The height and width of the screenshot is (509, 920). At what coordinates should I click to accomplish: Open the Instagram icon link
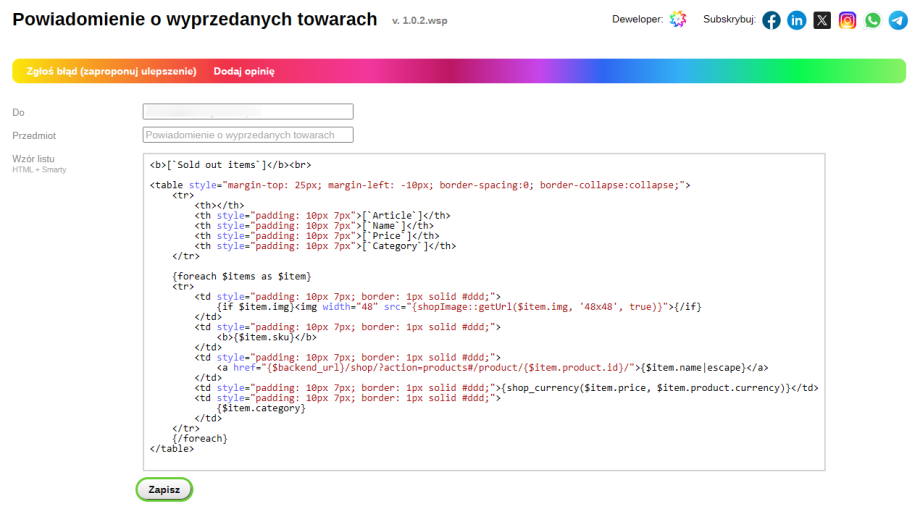point(847,20)
